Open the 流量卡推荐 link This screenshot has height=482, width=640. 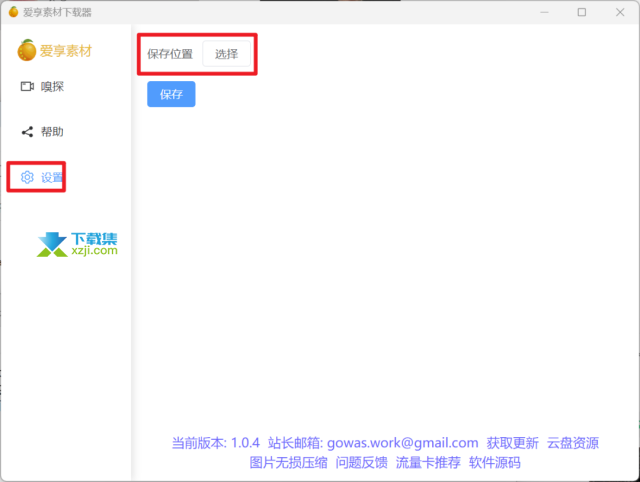[428, 462]
